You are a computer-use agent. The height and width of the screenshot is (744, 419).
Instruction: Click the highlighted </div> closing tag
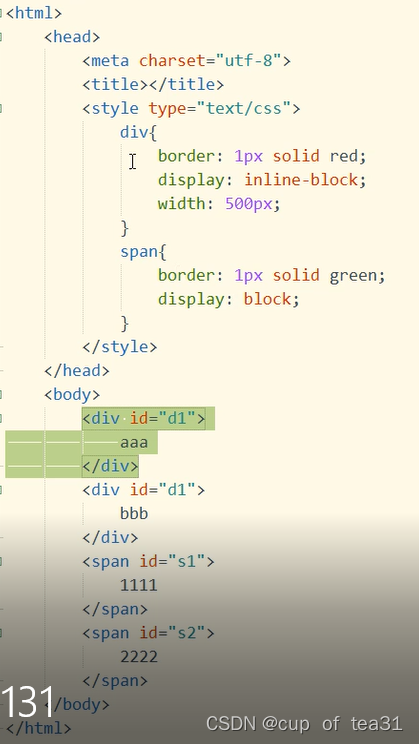[x=110, y=466]
